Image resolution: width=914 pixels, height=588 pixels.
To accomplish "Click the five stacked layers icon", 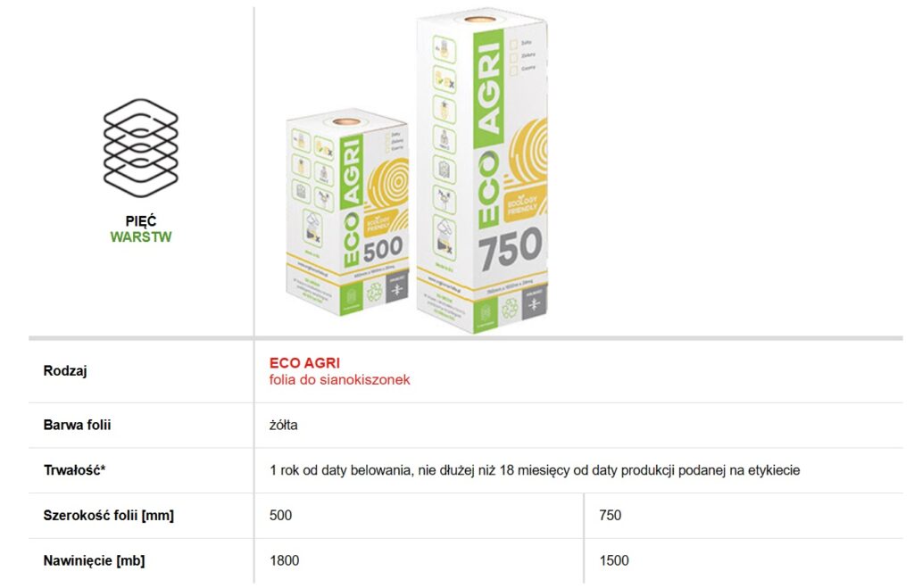I will 141,148.
